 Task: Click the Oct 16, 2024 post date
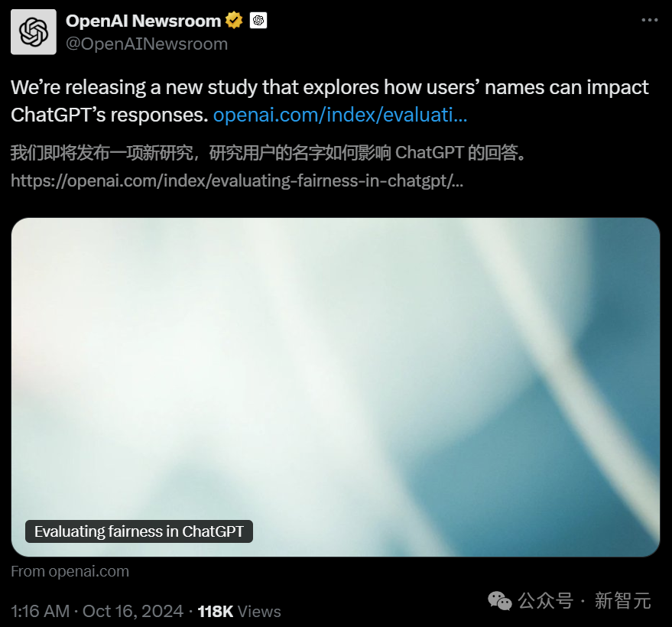133,611
